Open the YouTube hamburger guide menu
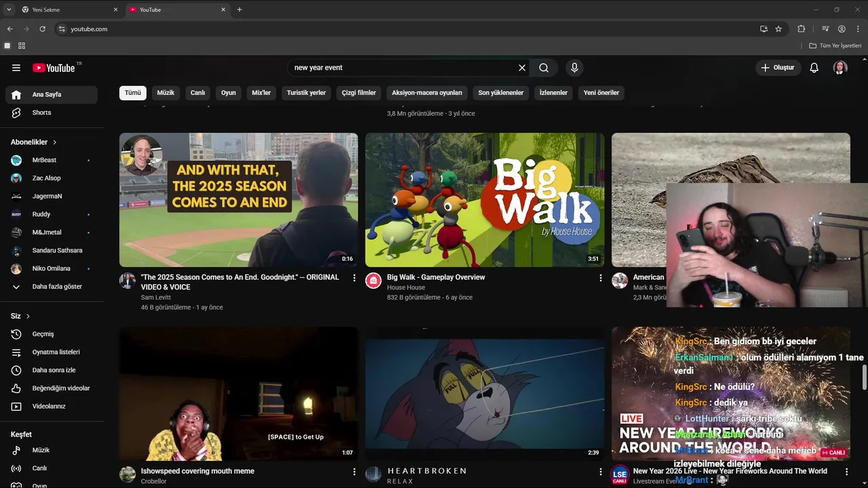The image size is (868, 488). [x=16, y=68]
